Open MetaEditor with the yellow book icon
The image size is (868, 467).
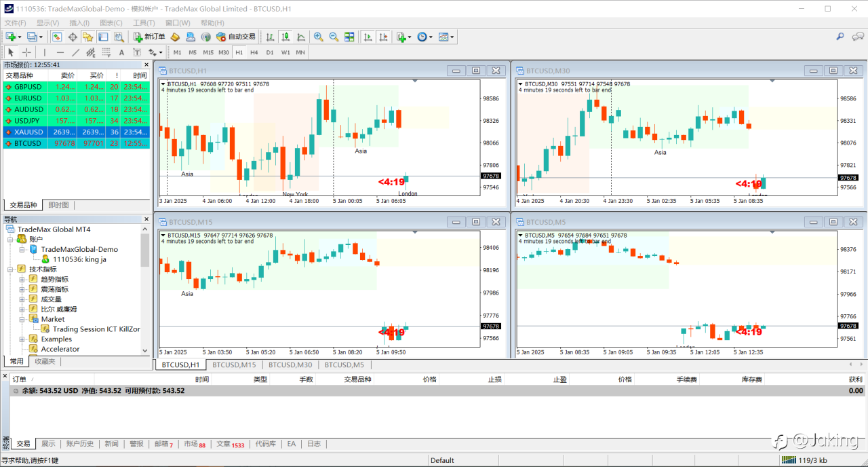(x=175, y=37)
